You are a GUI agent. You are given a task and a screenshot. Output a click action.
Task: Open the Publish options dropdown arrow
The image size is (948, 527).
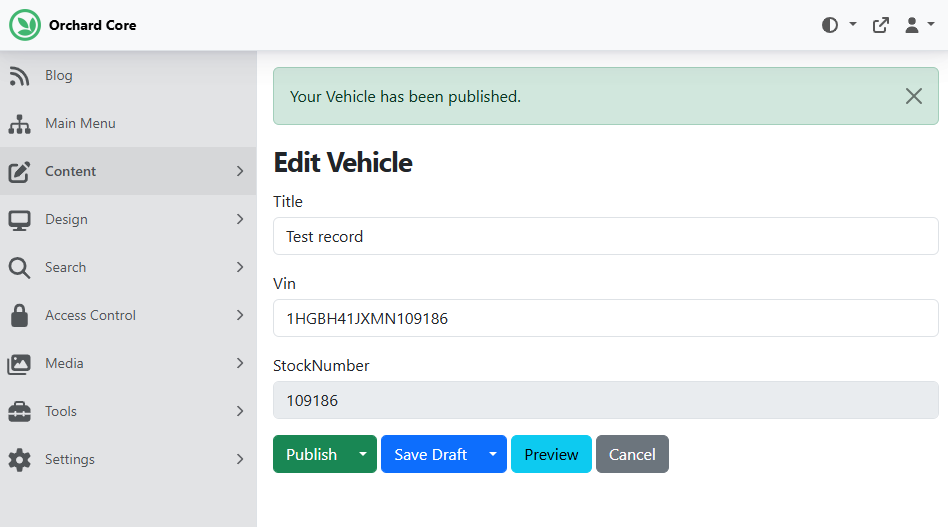(x=363, y=454)
